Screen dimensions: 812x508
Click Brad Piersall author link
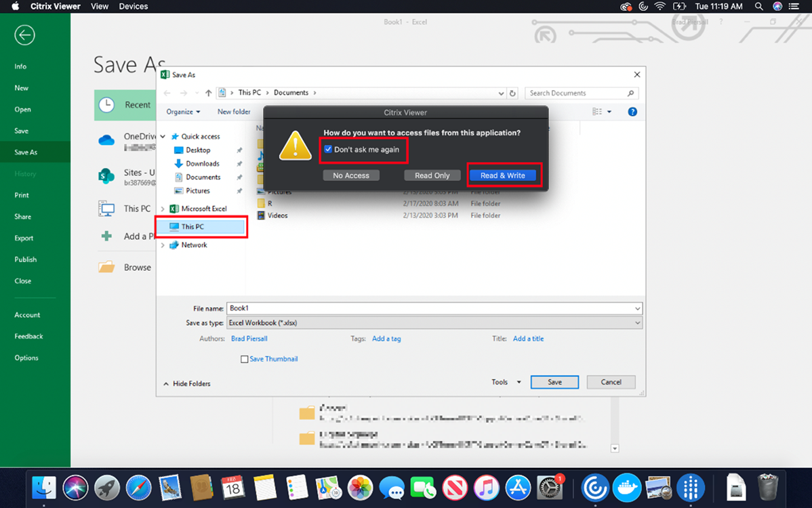point(249,339)
